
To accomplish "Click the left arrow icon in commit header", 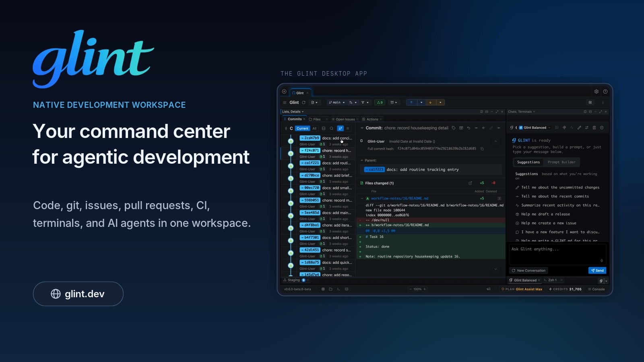I will (x=483, y=128).
